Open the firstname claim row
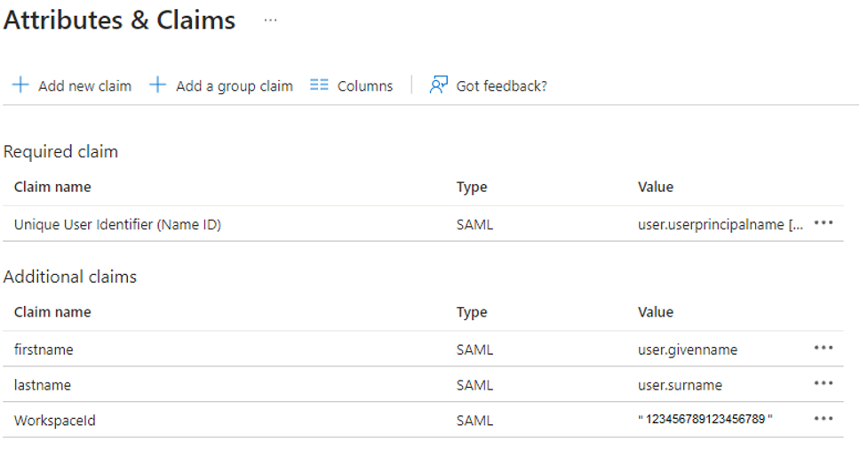 tap(44, 350)
